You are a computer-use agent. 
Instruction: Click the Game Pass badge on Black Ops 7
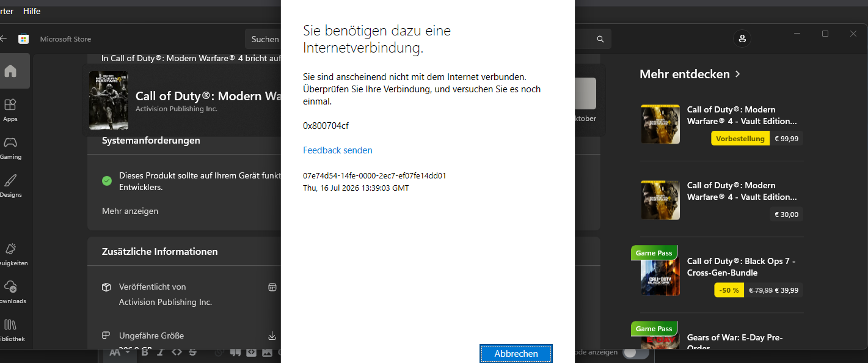coord(654,253)
